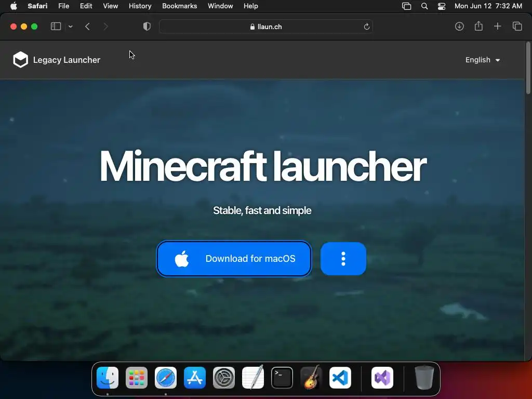
Task: Open the privacy report shield icon
Action: [147, 26]
